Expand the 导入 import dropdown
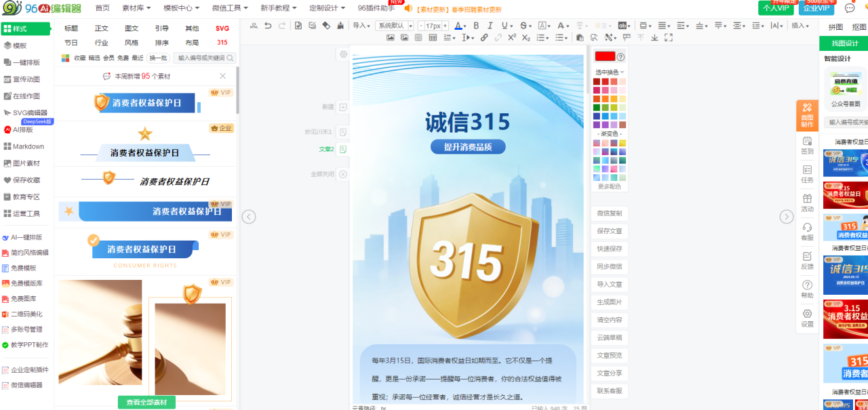868x410 pixels. (361, 26)
